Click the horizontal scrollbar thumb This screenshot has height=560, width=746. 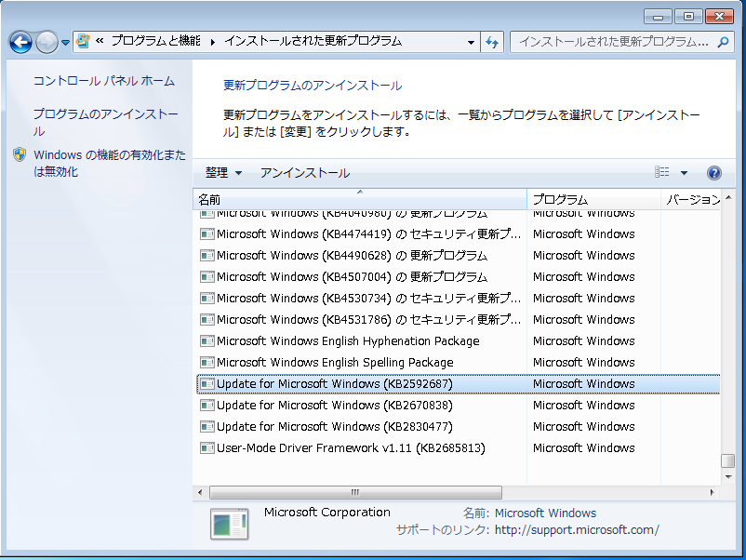coord(355,492)
